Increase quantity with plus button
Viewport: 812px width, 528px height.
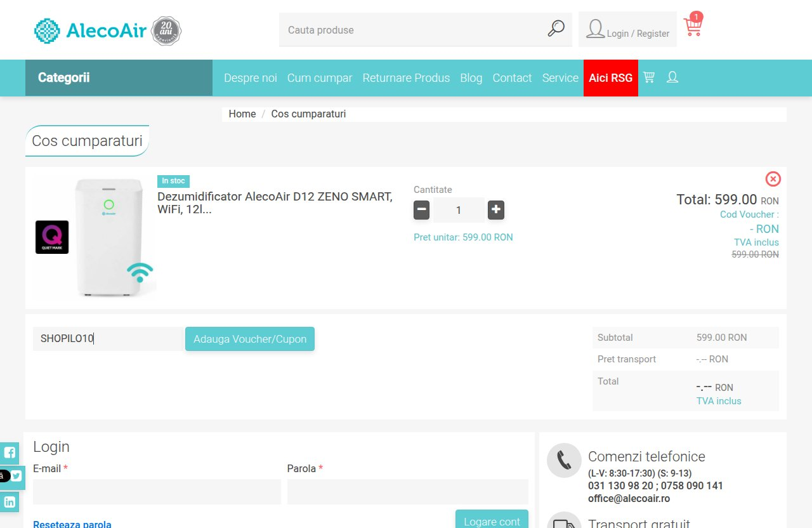[x=496, y=209]
